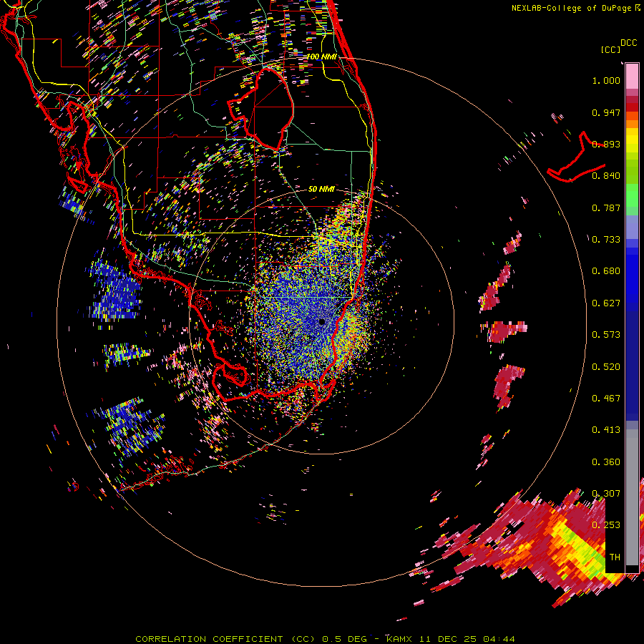The width and height of the screenshot is (644, 644).
Task: Click the 0.413 legend value
Action: pyautogui.click(x=606, y=430)
